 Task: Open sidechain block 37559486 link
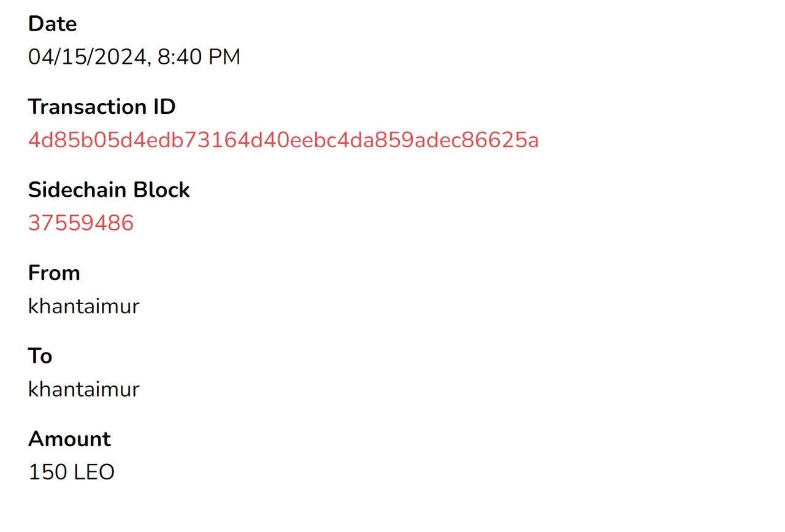point(81,223)
